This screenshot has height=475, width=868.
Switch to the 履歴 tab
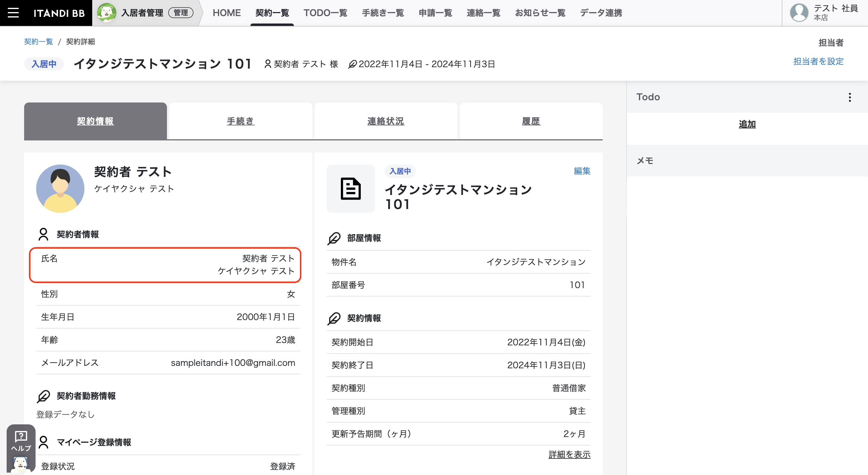click(531, 121)
